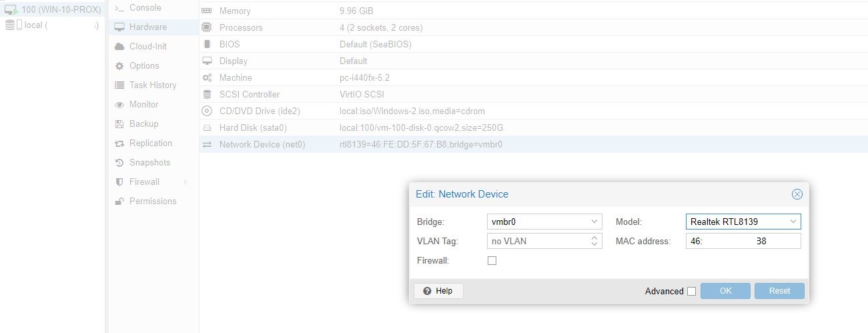Open the Snapshots menu item
Viewport: 868px width, 333px height.
(x=153, y=163)
